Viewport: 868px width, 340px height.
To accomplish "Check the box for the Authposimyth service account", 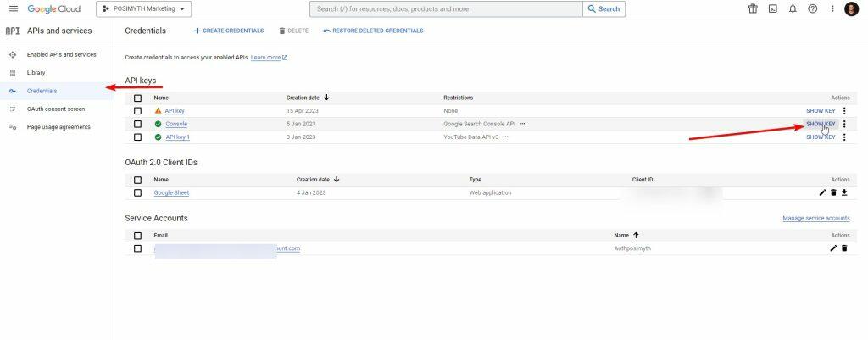I will tap(138, 248).
